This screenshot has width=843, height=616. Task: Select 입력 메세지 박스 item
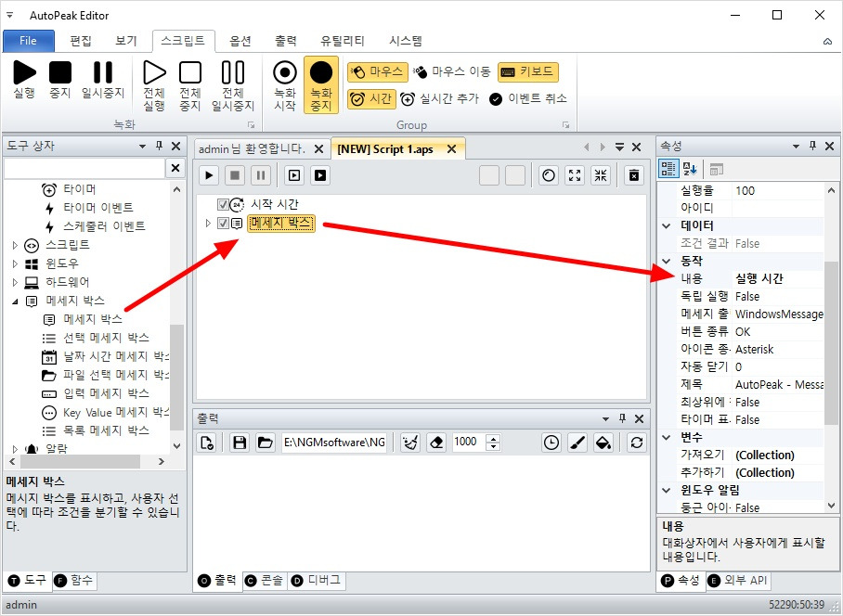click(x=106, y=393)
